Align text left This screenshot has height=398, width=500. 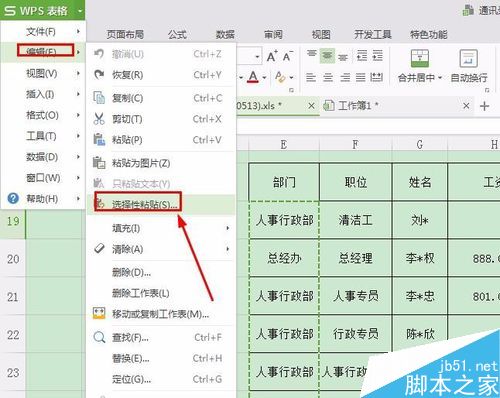[311, 77]
